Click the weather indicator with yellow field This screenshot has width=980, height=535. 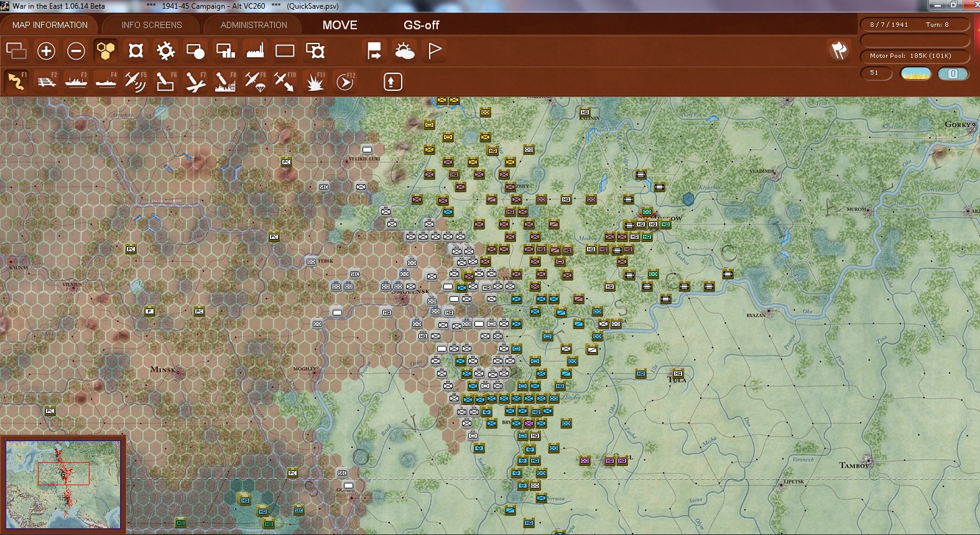916,73
